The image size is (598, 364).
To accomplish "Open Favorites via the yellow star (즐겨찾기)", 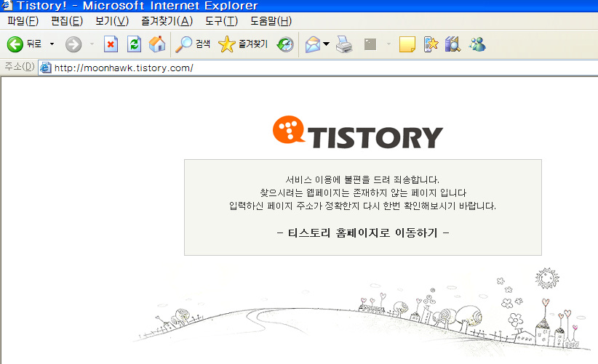I will coord(243,44).
